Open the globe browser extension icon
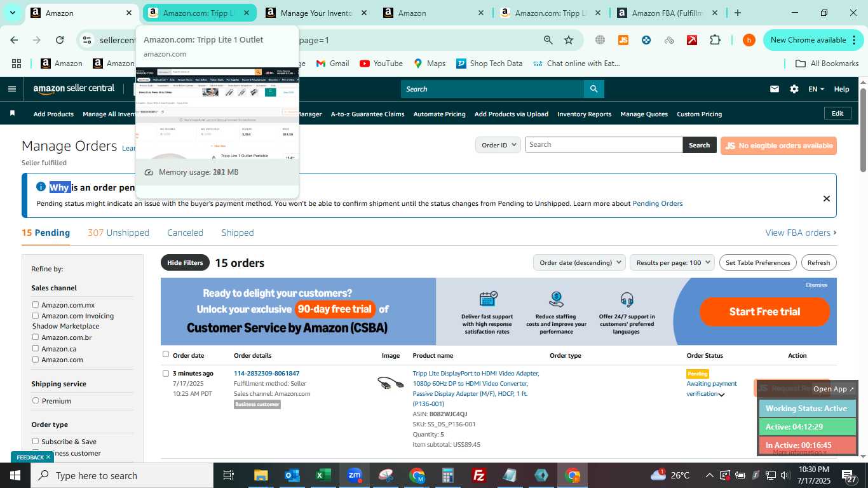 [600, 40]
